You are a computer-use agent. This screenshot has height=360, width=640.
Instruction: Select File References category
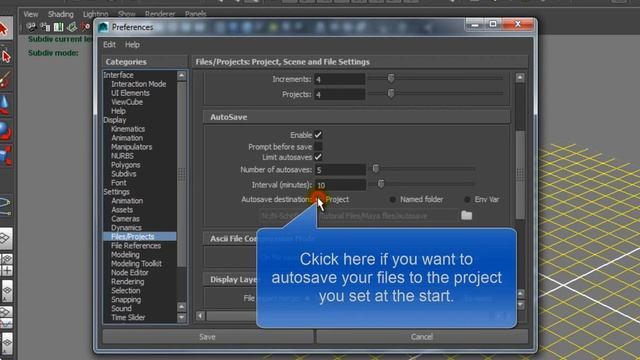136,246
